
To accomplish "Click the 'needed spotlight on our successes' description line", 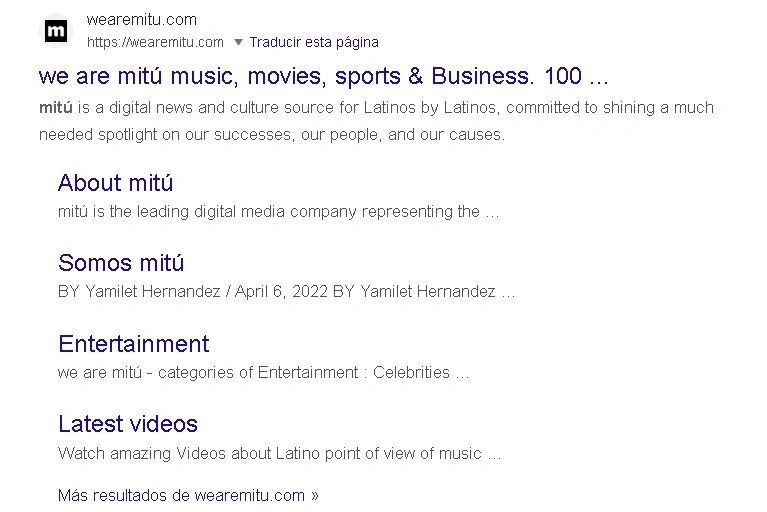I will [271, 134].
